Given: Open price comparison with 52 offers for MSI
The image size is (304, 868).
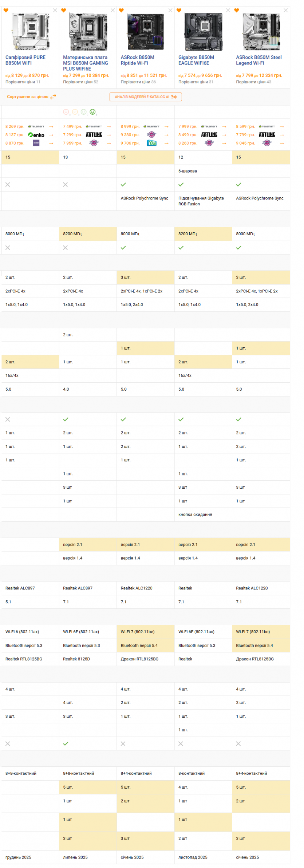Looking at the screenshot, I should (80, 82).
